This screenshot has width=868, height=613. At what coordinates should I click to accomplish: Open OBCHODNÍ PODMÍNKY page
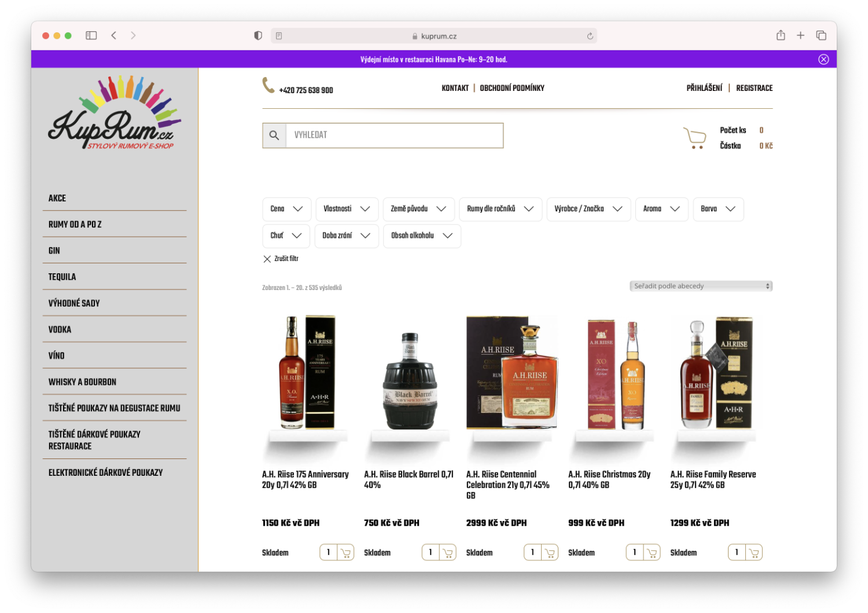tap(512, 87)
